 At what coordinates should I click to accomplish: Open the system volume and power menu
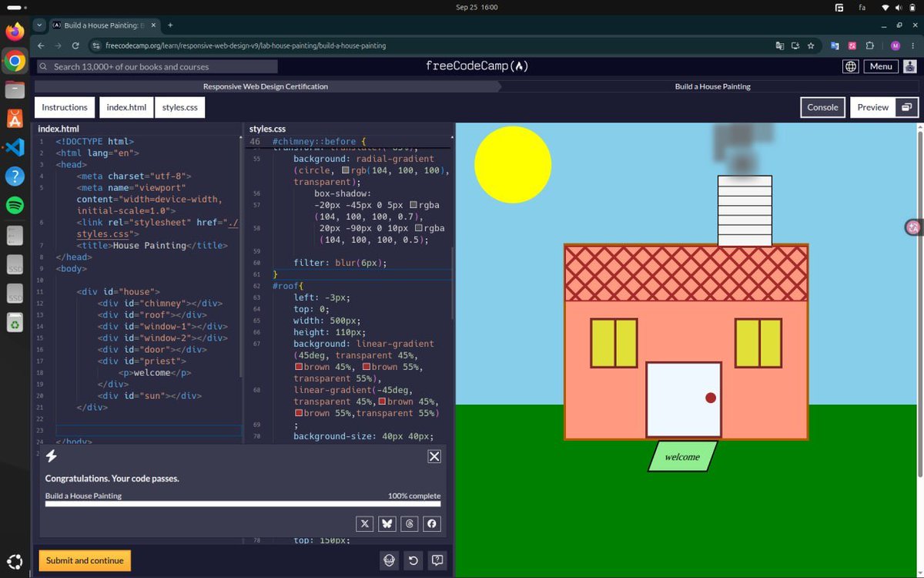[x=899, y=7]
